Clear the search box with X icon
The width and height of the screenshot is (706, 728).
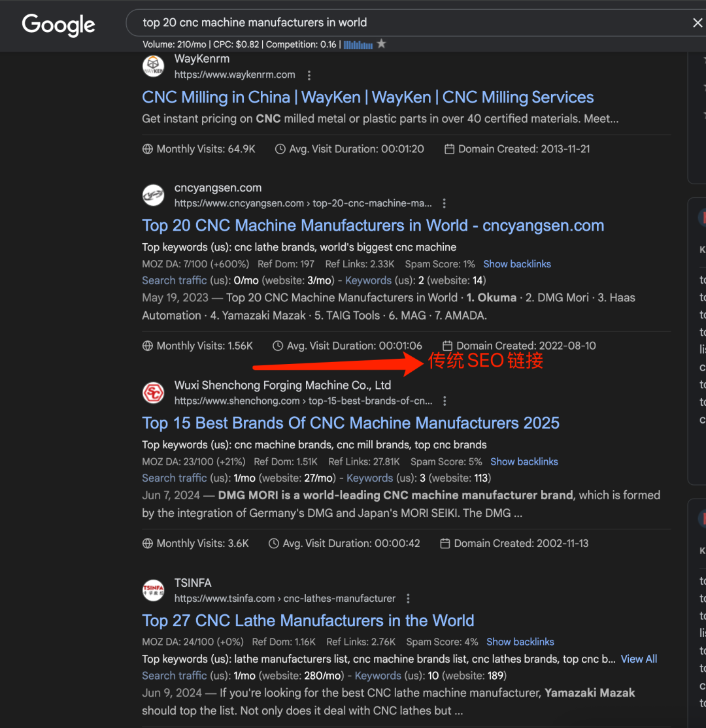697,23
